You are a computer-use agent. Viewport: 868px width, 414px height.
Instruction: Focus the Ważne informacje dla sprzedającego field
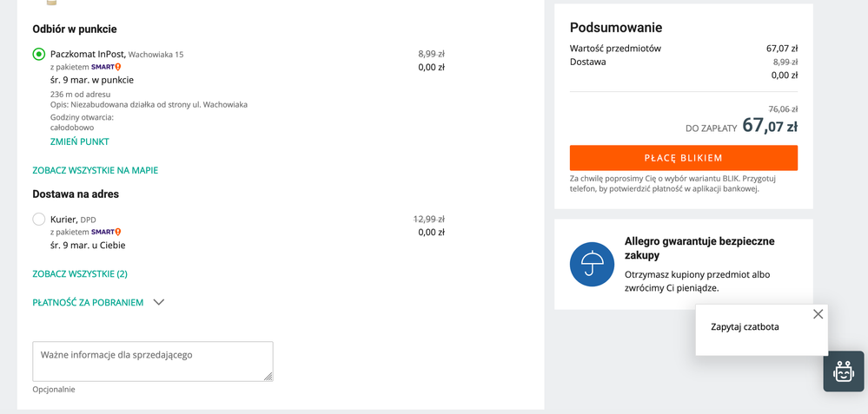(x=153, y=361)
